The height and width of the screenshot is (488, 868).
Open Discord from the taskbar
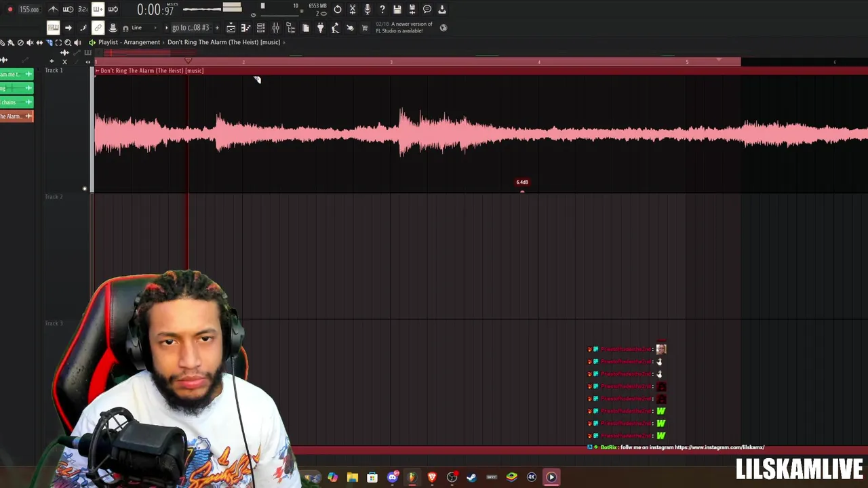coord(392,477)
